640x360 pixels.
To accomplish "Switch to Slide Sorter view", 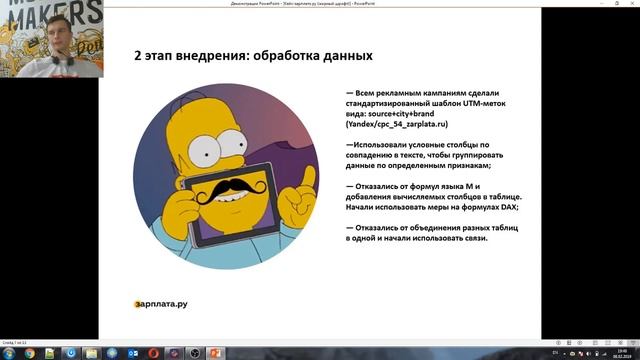I will coord(608,343).
